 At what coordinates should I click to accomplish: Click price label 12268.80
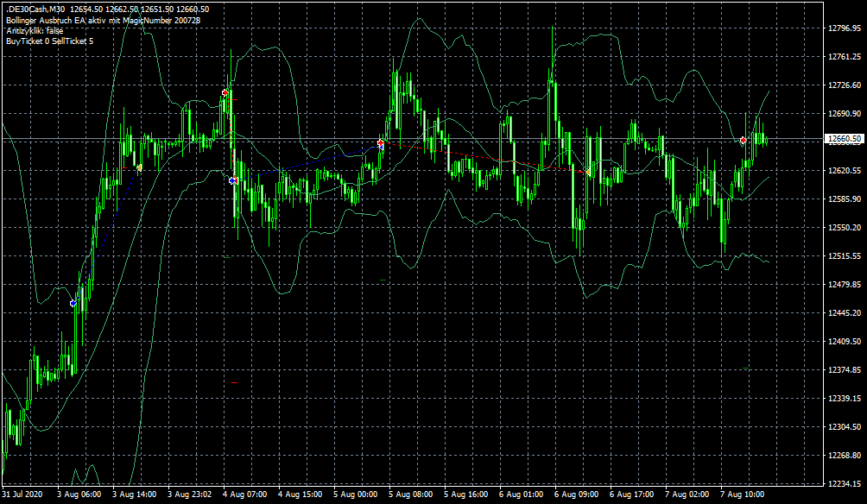(x=845, y=456)
